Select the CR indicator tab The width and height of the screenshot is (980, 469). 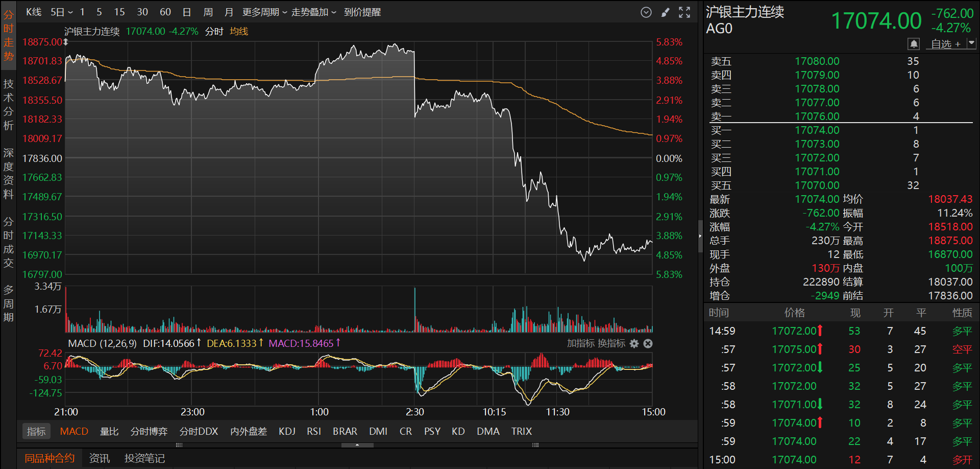[x=406, y=431]
